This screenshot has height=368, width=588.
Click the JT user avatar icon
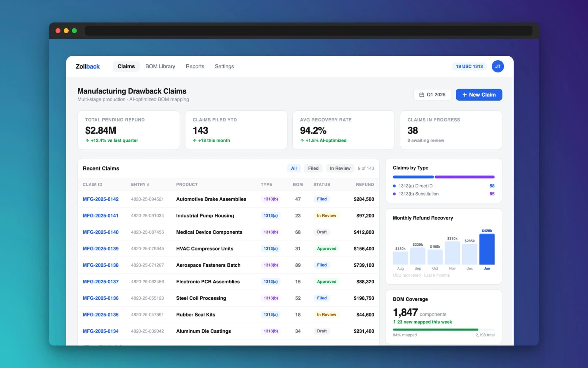point(498,66)
